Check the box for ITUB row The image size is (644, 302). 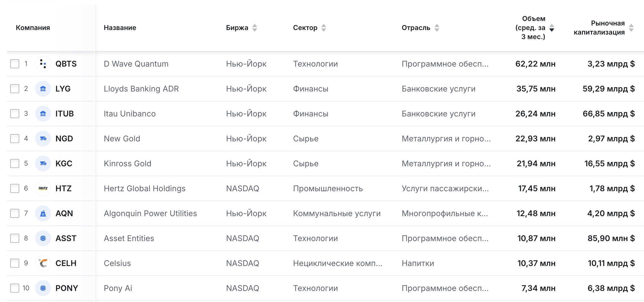[x=15, y=114]
